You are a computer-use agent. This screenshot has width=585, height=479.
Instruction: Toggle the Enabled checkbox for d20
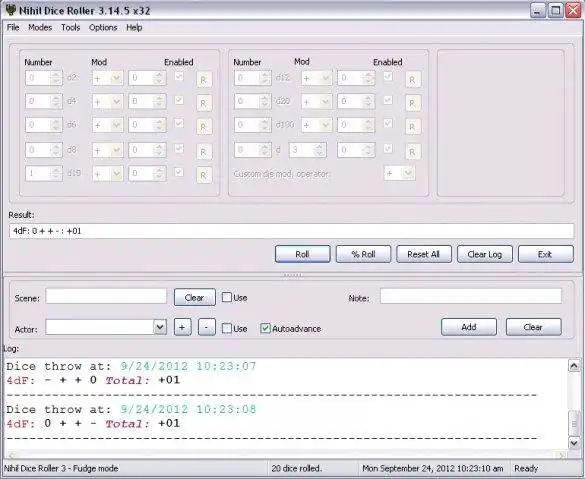click(388, 100)
